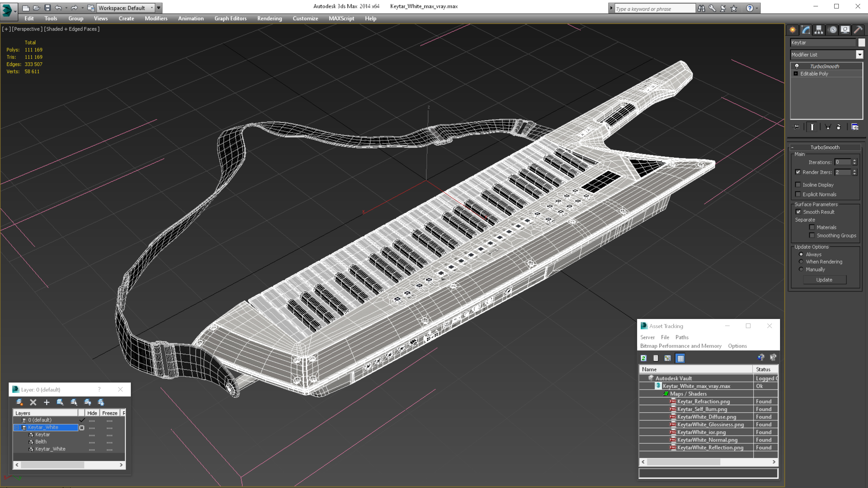
Task: Open the Hierarchy command panel tab
Action: (819, 30)
